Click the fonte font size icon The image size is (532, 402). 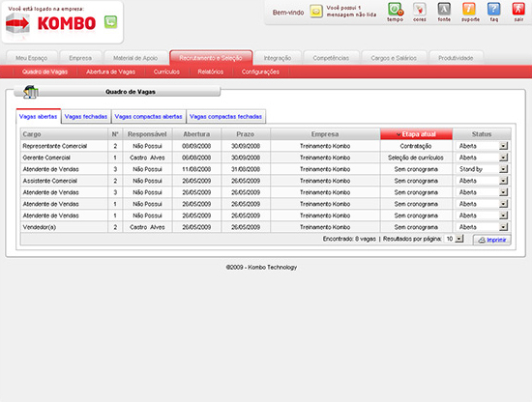click(444, 9)
